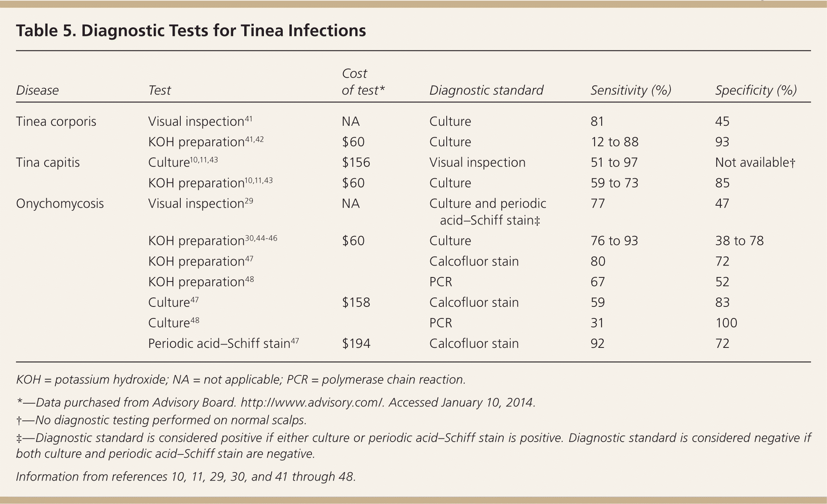Click the Disease column header
The height and width of the screenshot is (504, 827).
37,90
